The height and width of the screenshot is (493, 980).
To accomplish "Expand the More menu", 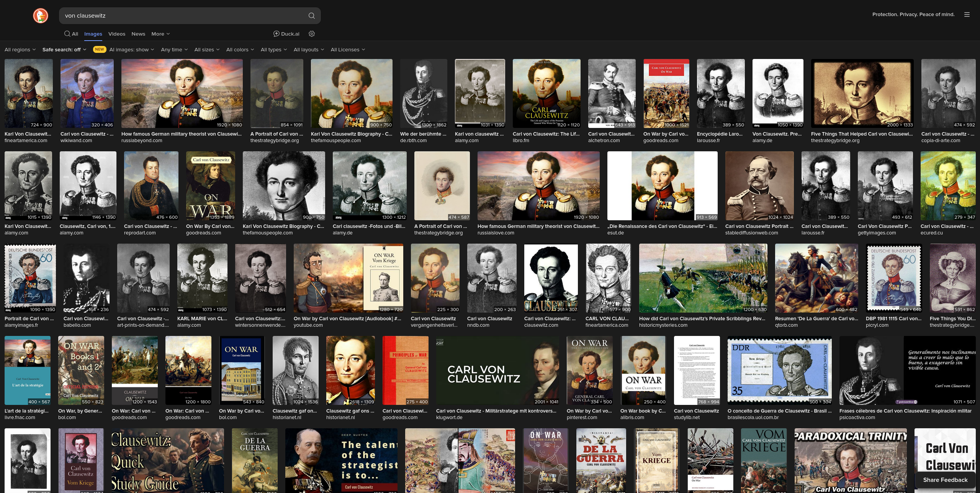I will (x=160, y=34).
